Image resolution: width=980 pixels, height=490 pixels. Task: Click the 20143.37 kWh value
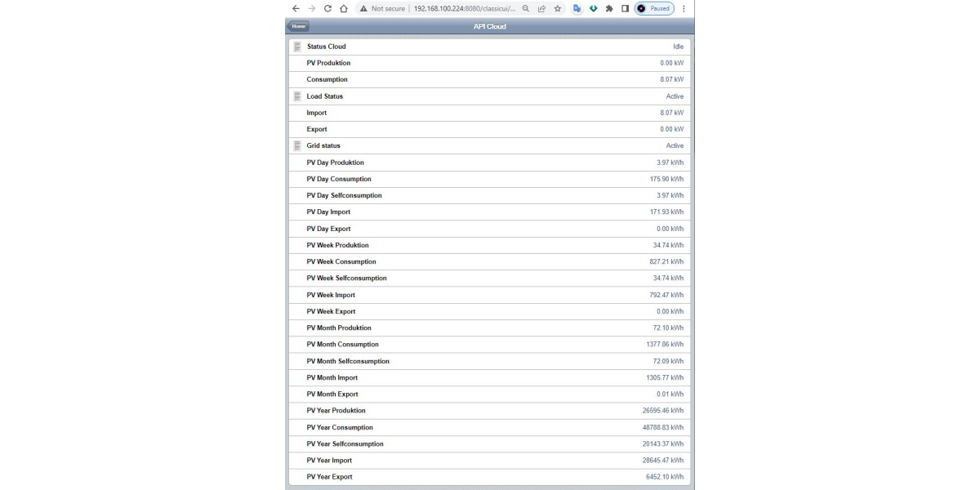pyautogui.click(x=663, y=443)
